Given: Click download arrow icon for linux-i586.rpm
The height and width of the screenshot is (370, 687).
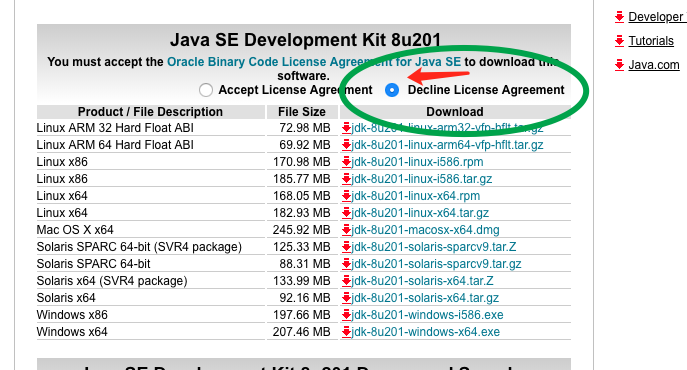Looking at the screenshot, I should pyautogui.click(x=347, y=162).
